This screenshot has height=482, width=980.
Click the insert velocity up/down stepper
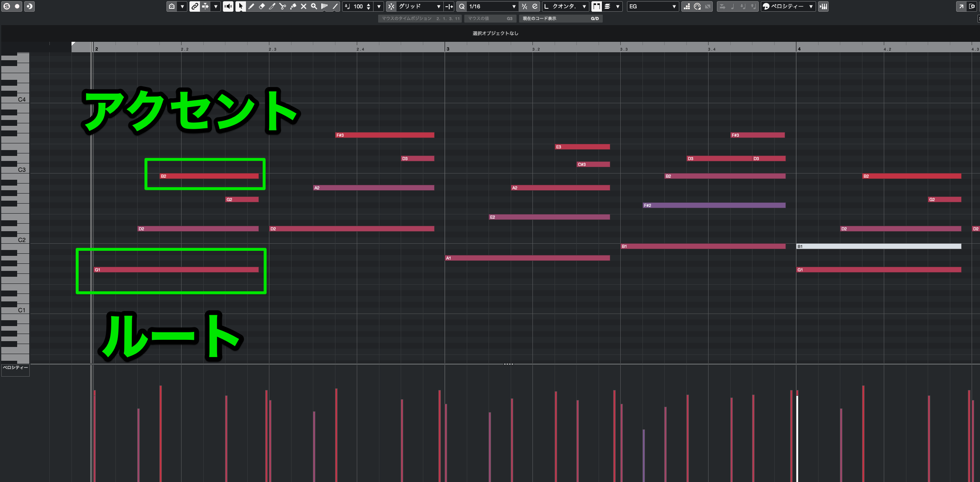[368, 6]
